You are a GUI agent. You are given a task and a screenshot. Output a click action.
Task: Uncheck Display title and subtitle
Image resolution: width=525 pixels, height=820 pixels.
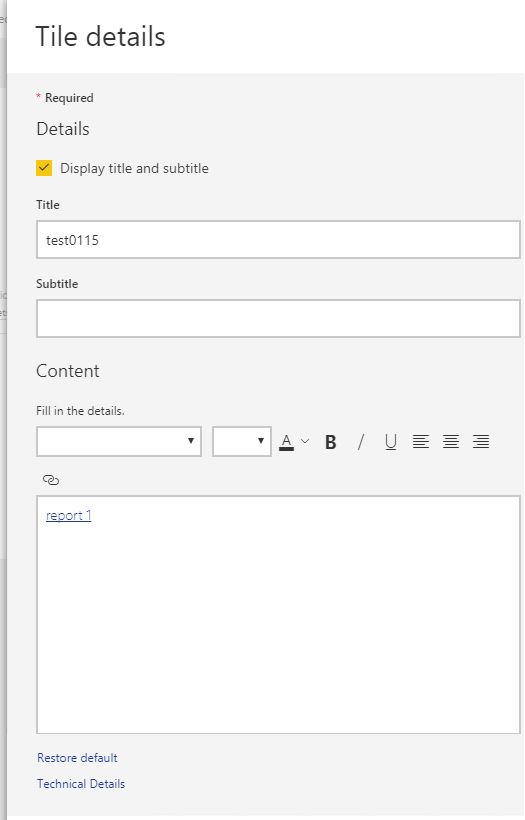pyautogui.click(x=44, y=168)
